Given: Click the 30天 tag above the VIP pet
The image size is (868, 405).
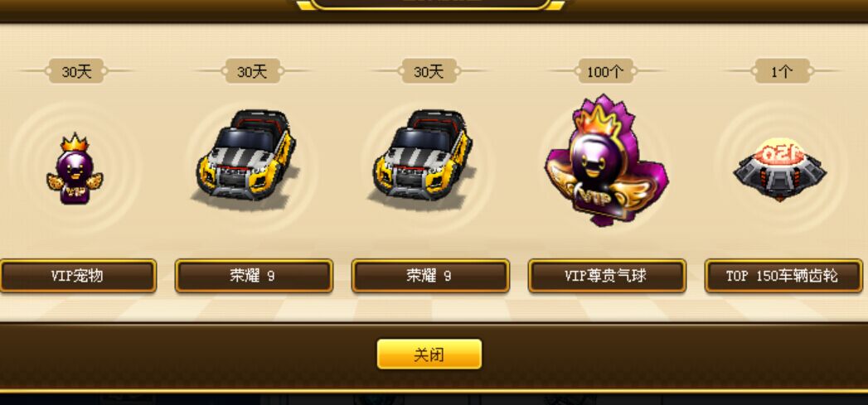Looking at the screenshot, I should (76, 71).
